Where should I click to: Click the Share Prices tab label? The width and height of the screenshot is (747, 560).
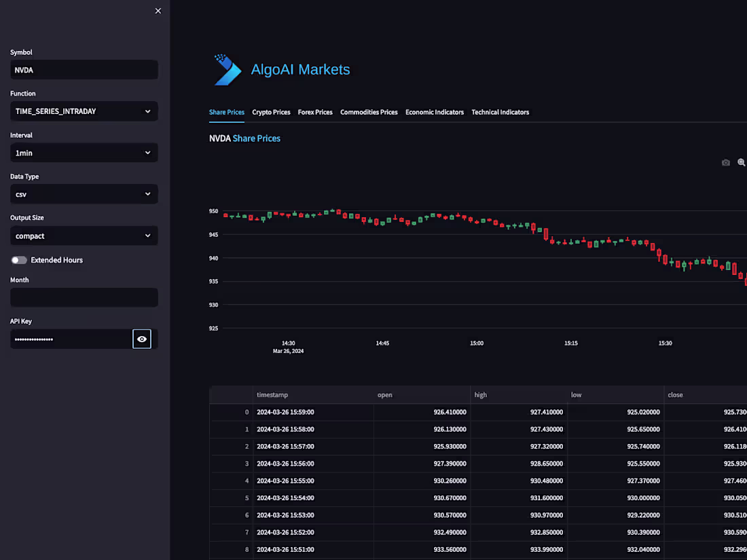pos(227,112)
